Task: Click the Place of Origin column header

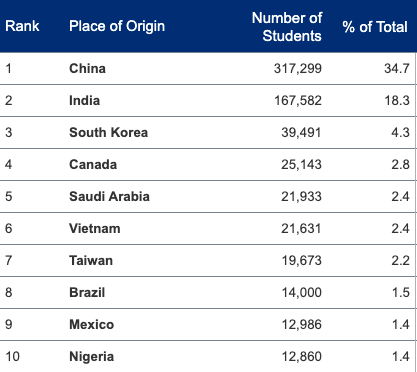Action: coord(117,26)
